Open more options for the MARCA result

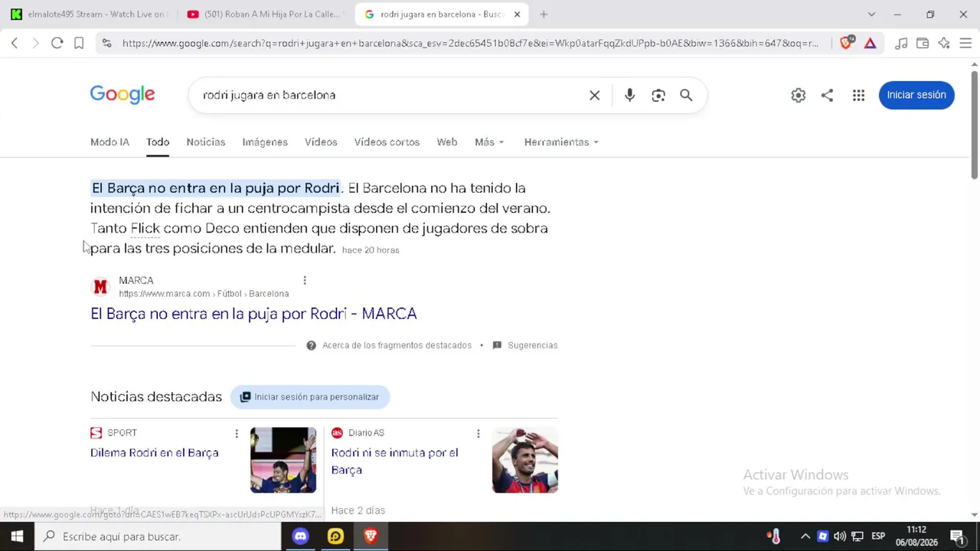pos(305,280)
